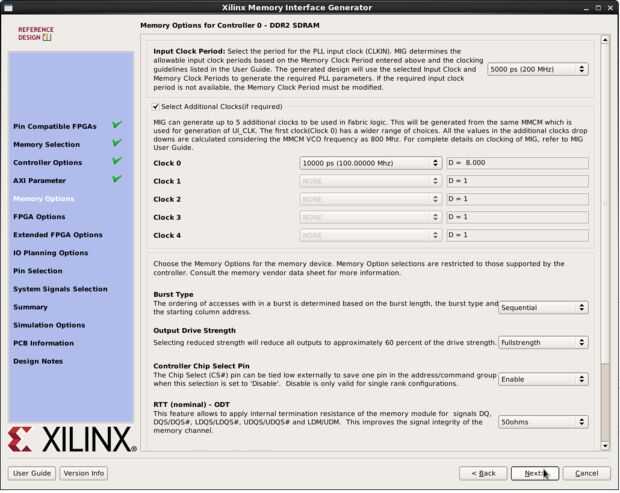Click the 'Input Clock Period:' label
Viewport: 620px width, 493px height.
189,51
